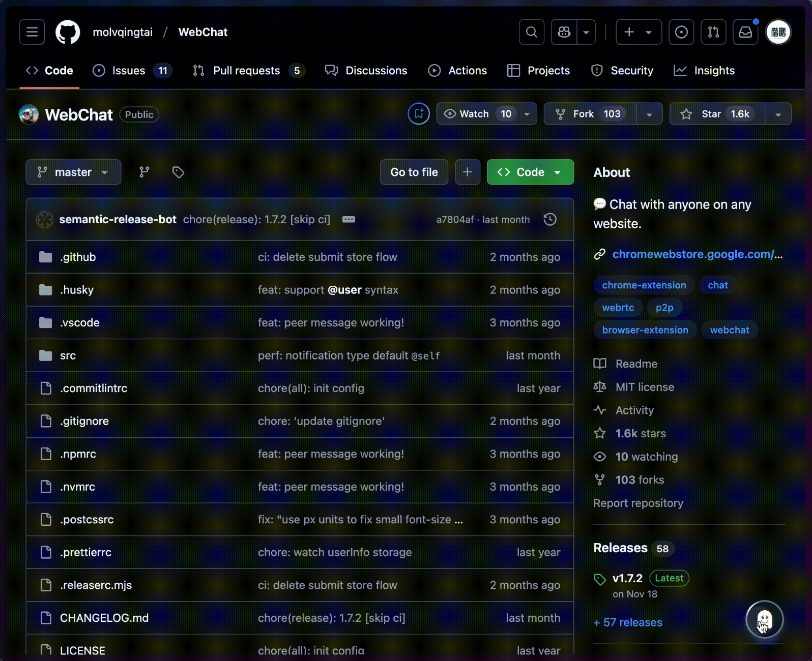Open the Security tab
Image resolution: width=812 pixels, height=661 pixels.
622,71
